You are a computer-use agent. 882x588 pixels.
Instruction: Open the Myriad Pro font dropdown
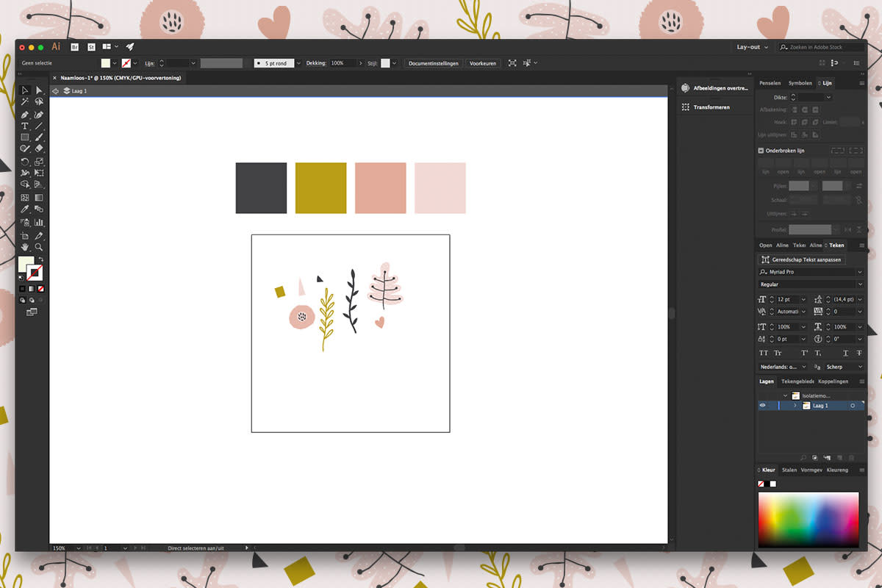(861, 272)
